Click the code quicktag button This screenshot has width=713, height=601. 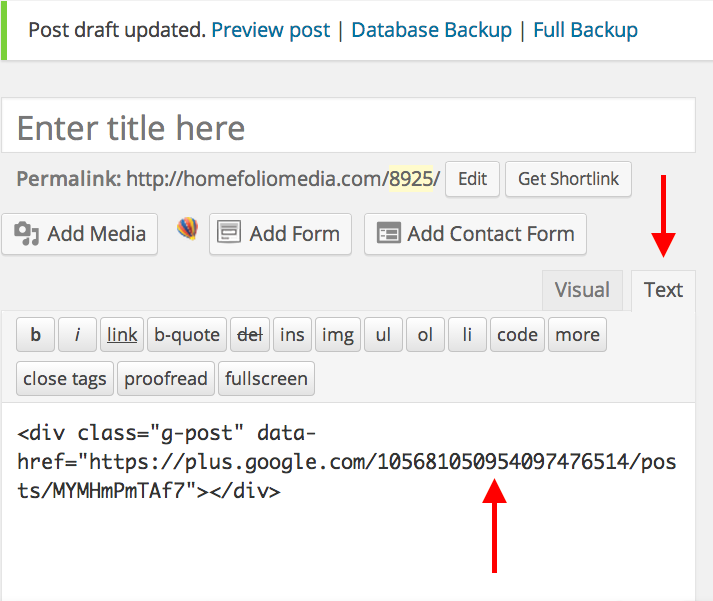point(517,335)
